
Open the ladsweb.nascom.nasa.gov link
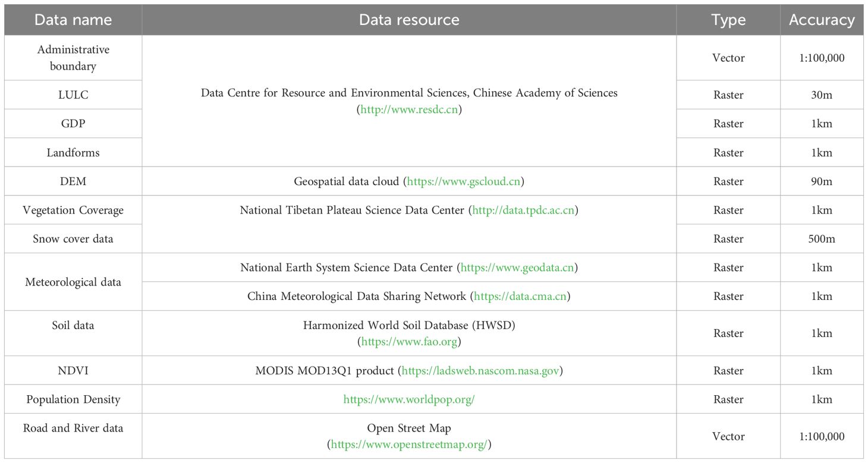click(480, 371)
